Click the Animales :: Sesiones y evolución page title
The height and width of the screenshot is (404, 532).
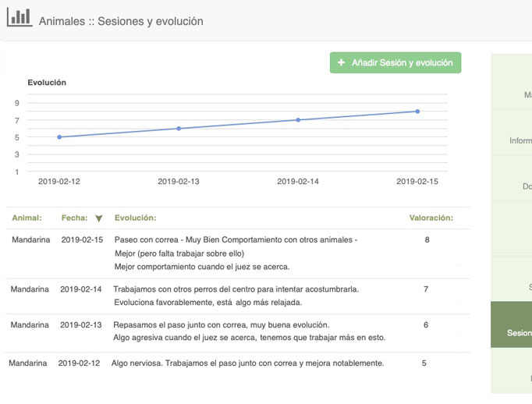pos(121,21)
